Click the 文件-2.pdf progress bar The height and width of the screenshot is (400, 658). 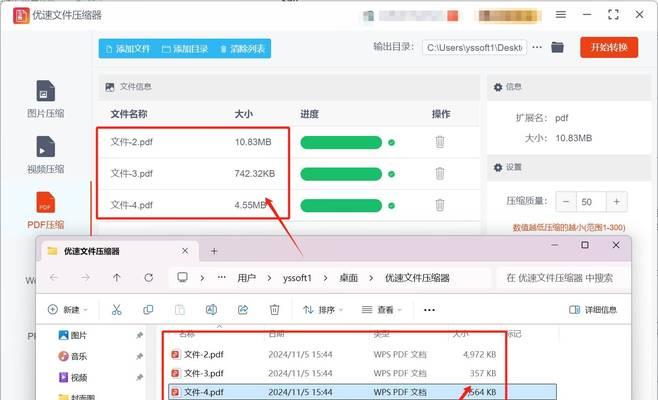(341, 142)
